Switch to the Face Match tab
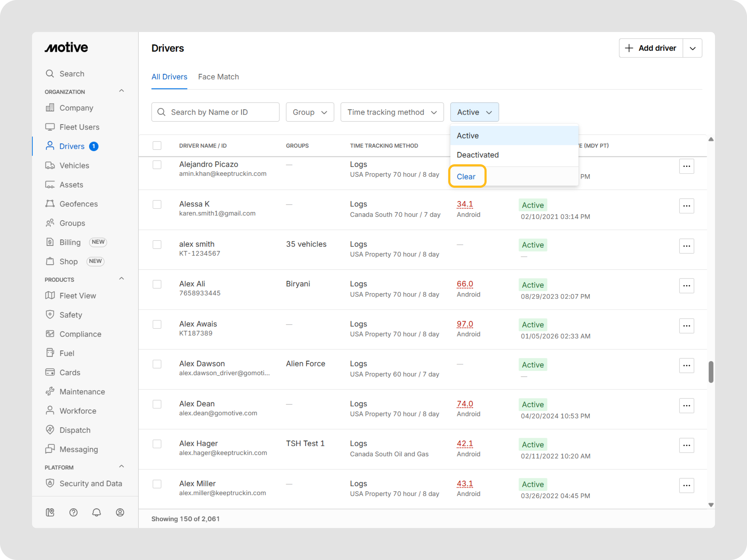 tap(218, 77)
